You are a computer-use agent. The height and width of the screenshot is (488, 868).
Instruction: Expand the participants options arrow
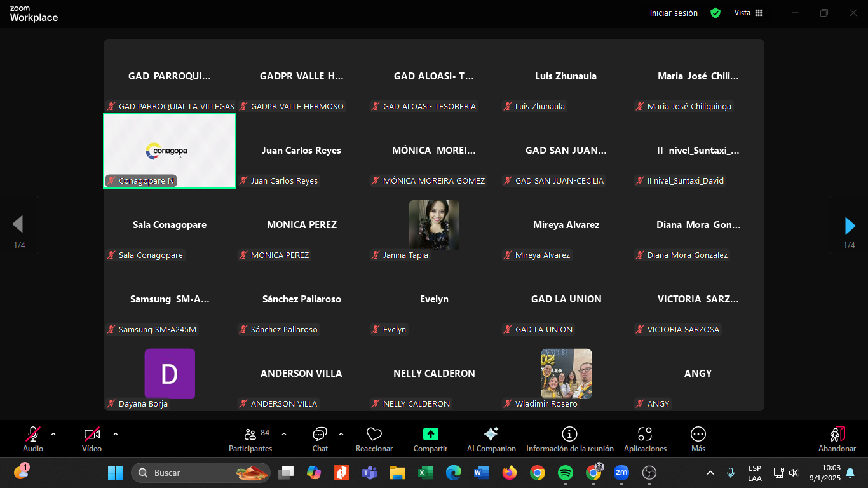coord(284,434)
